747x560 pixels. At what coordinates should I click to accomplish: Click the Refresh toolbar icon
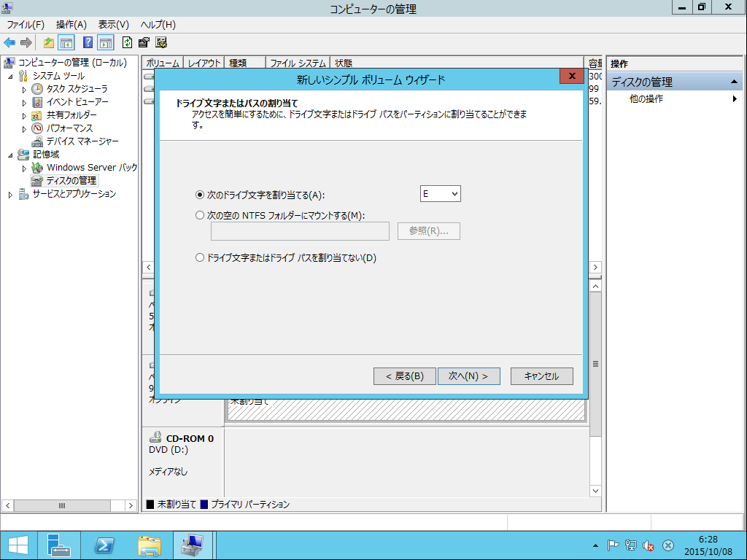click(127, 43)
